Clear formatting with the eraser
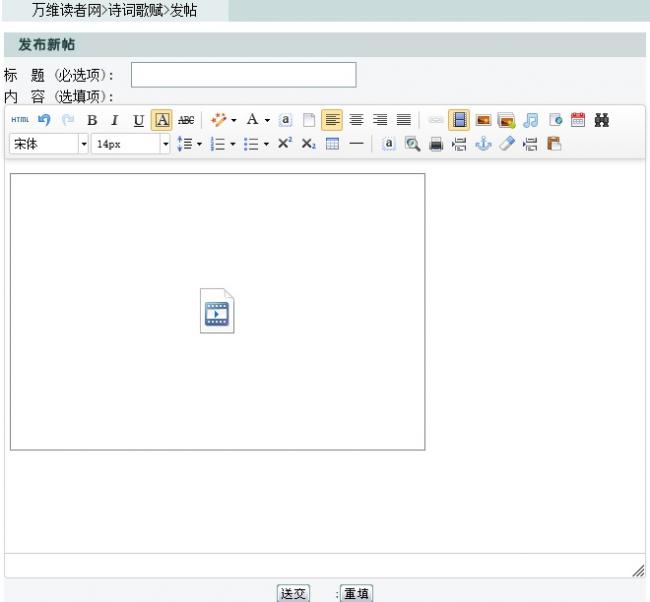This screenshot has height=602, width=650. pyautogui.click(x=507, y=143)
